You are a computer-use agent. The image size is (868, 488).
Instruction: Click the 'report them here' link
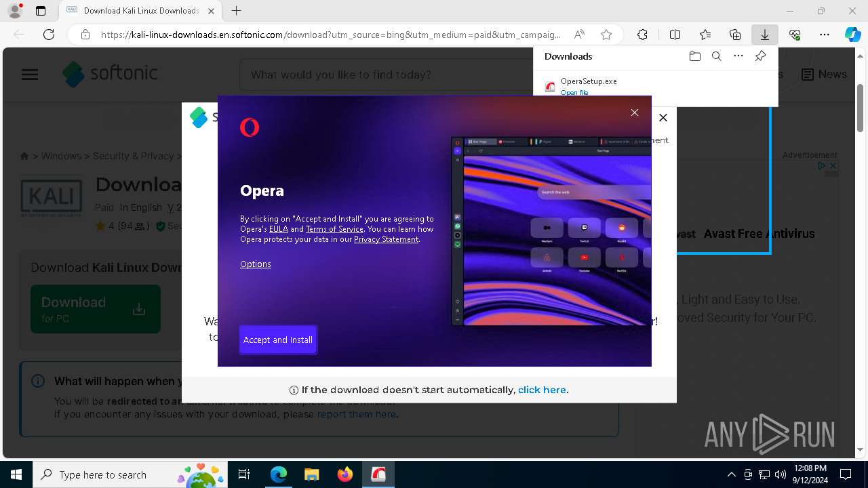(356, 414)
